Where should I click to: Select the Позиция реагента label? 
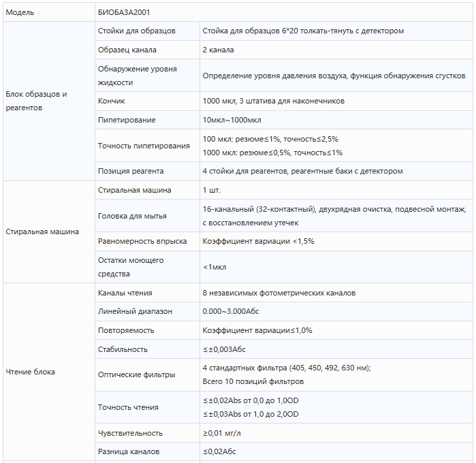pyautogui.click(x=131, y=171)
